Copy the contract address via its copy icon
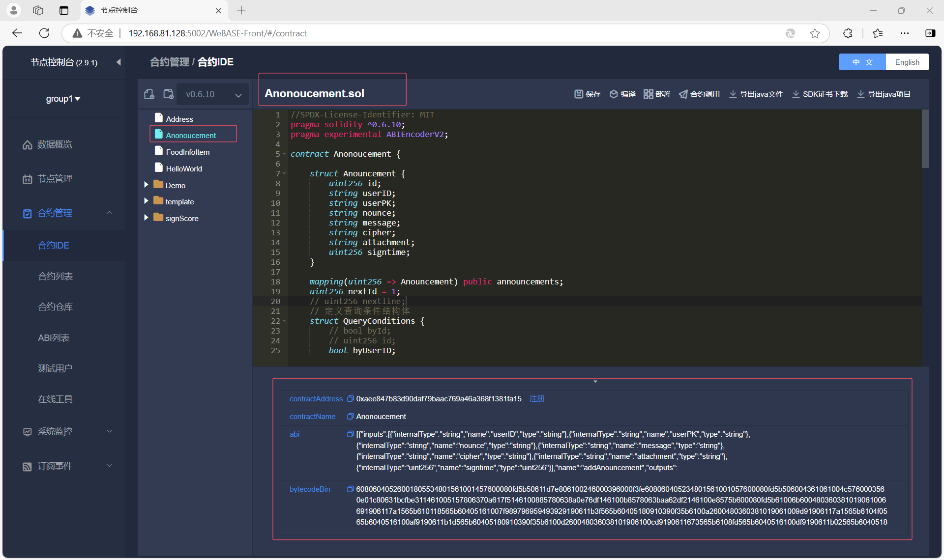 (350, 399)
